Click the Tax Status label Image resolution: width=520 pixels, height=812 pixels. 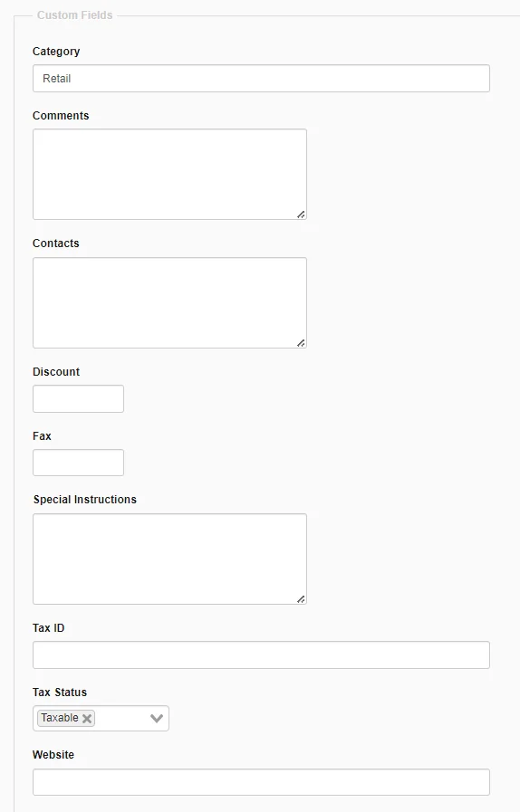pos(60,693)
